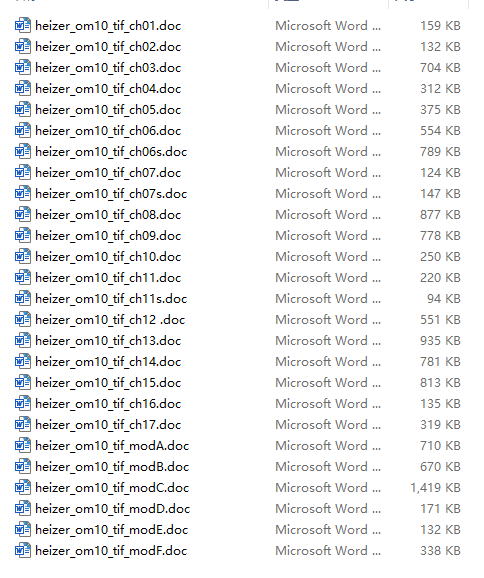
Task: Select file name heizer_om10_tif_ch04.doc
Action: pos(108,89)
